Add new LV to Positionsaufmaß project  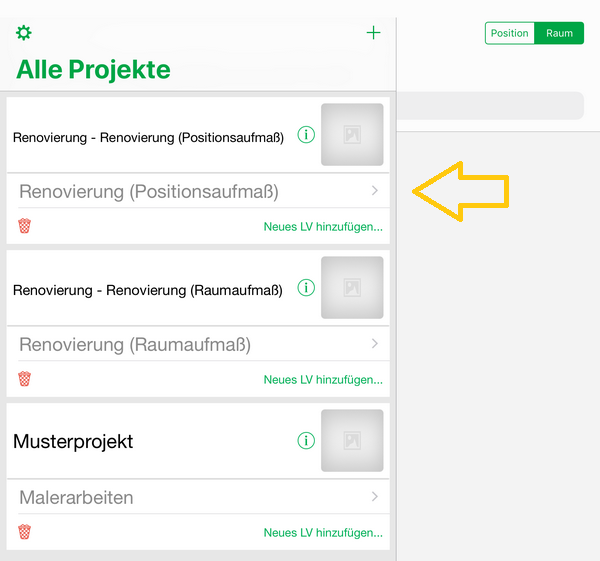coord(323,227)
